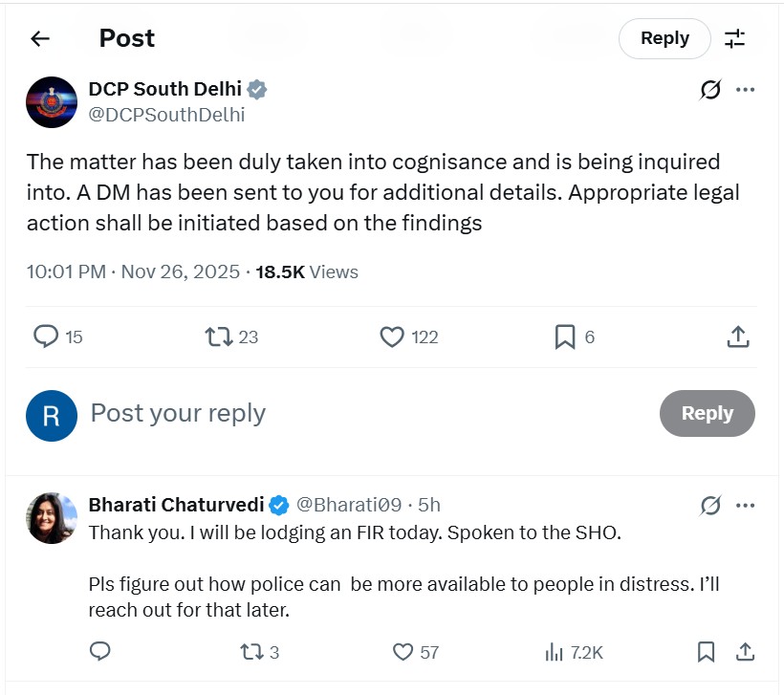The height and width of the screenshot is (695, 784).
Task: Like the post with 122 likes
Action: click(x=392, y=337)
